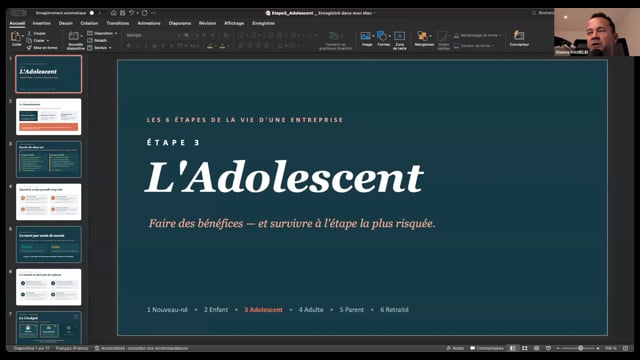Open the Transitions tab
Screen dimensions: 640x360
click(x=118, y=23)
